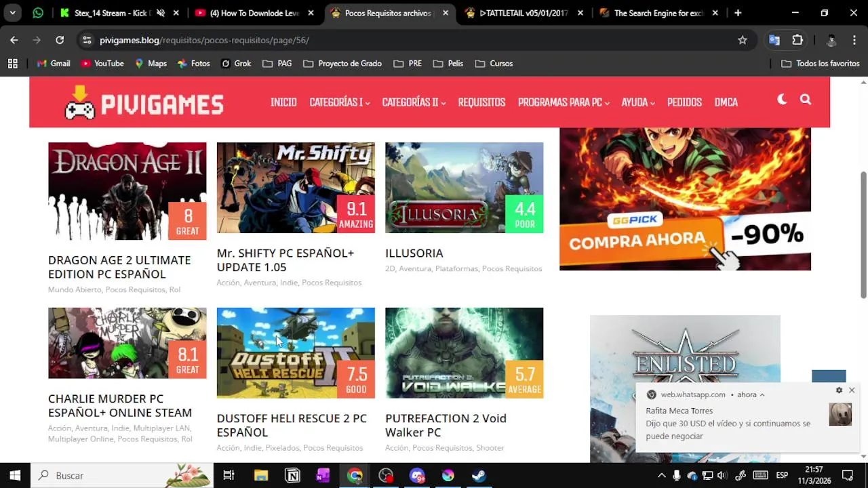Open the Fotos bookmark
868x488 pixels.
194,63
